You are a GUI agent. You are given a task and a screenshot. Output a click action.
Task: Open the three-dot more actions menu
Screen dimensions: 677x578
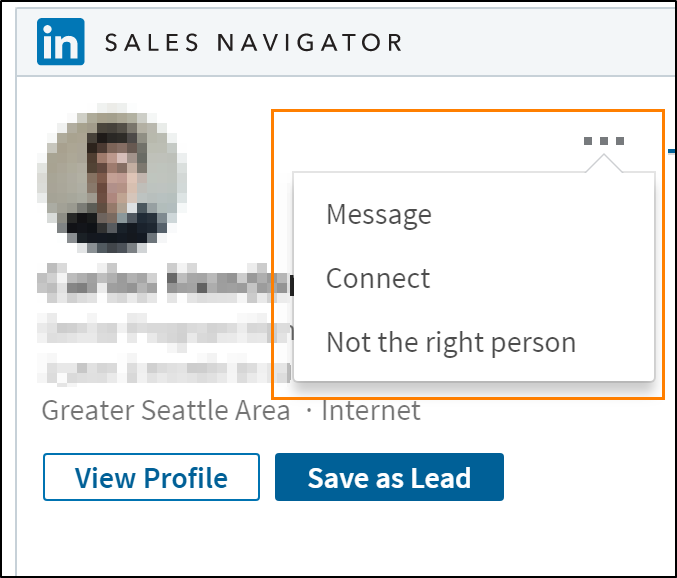(x=604, y=141)
